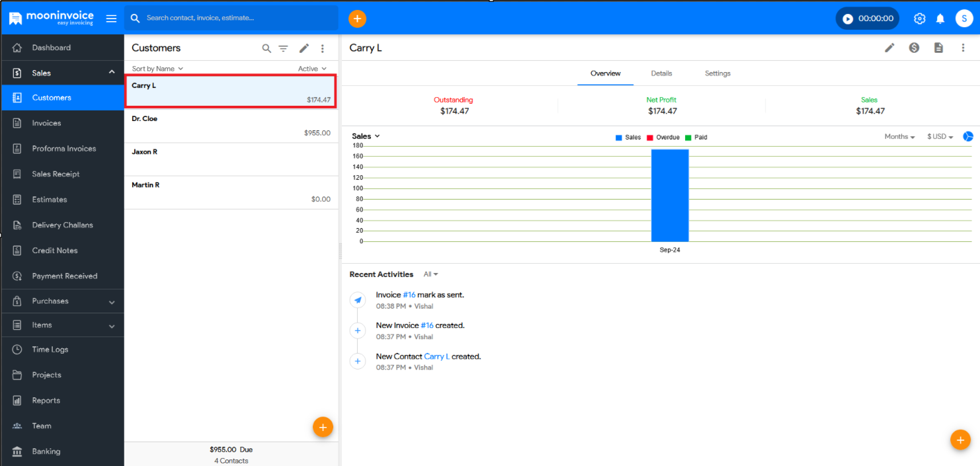Edit customer Carry L with pencil icon
The height and width of the screenshot is (466, 980).
[890, 48]
